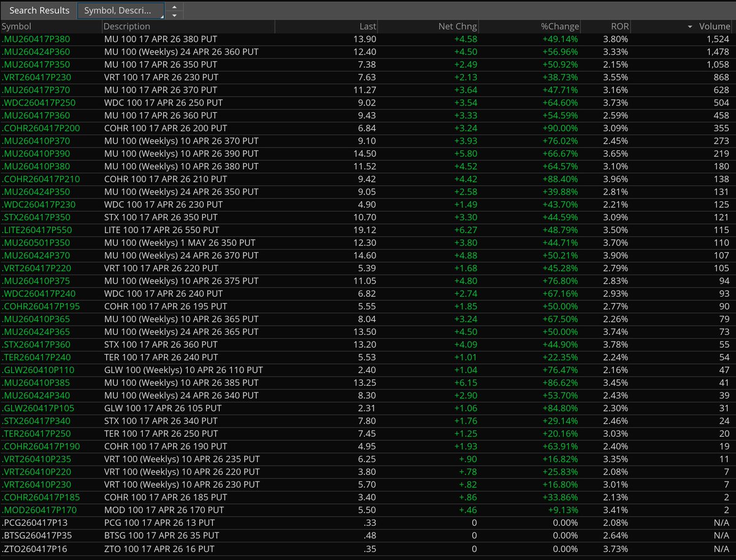Sort by the Net Chng column header
The width and height of the screenshot is (736, 560).
(x=428, y=26)
